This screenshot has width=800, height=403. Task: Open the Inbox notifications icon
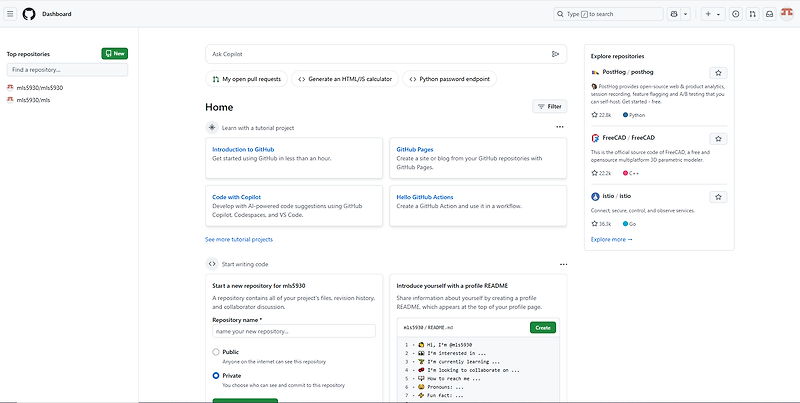769,14
